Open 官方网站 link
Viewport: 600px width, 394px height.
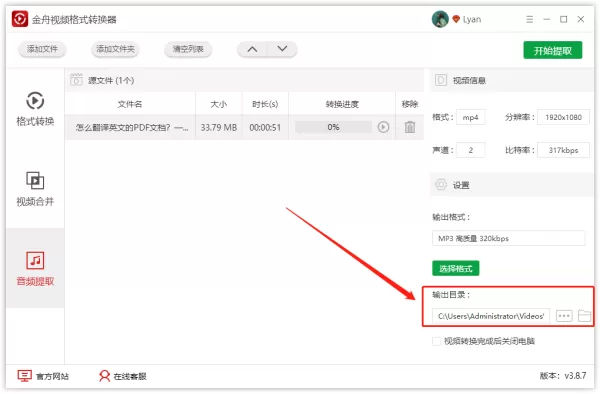(x=43, y=376)
